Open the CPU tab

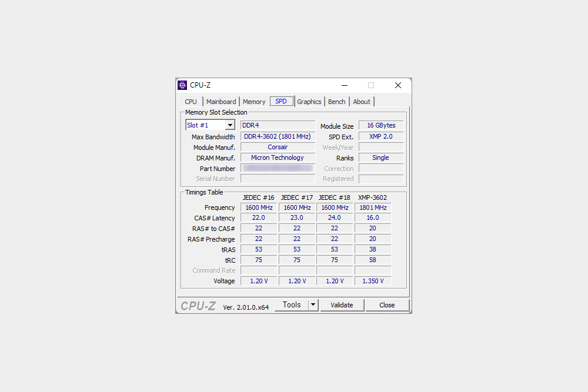click(x=191, y=102)
